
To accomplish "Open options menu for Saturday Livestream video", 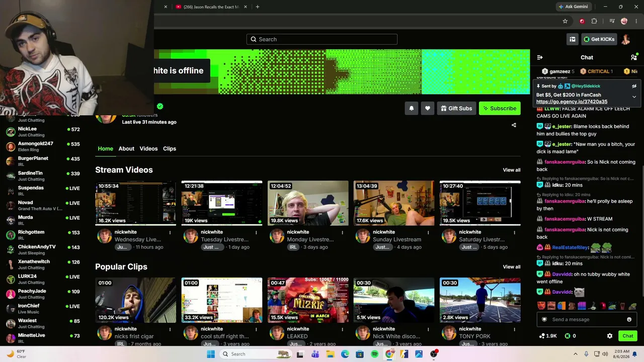I will point(514,232).
